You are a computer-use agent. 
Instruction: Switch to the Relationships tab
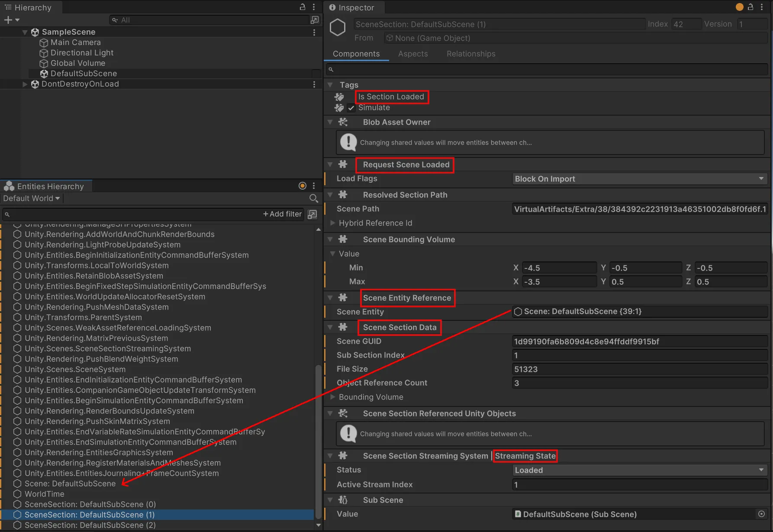coord(470,54)
